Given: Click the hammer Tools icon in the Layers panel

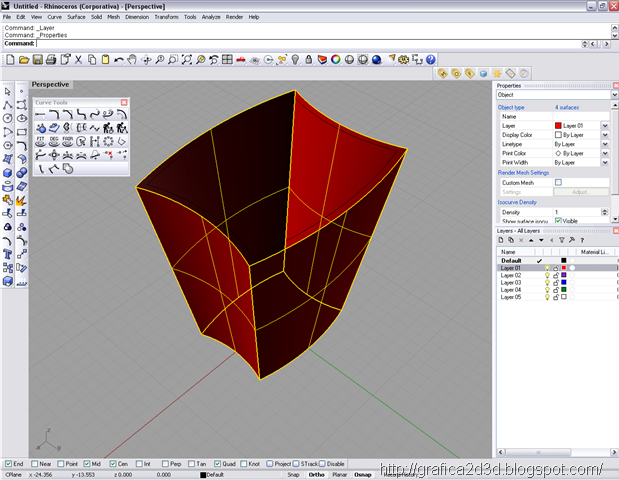Looking at the screenshot, I should coord(572,240).
